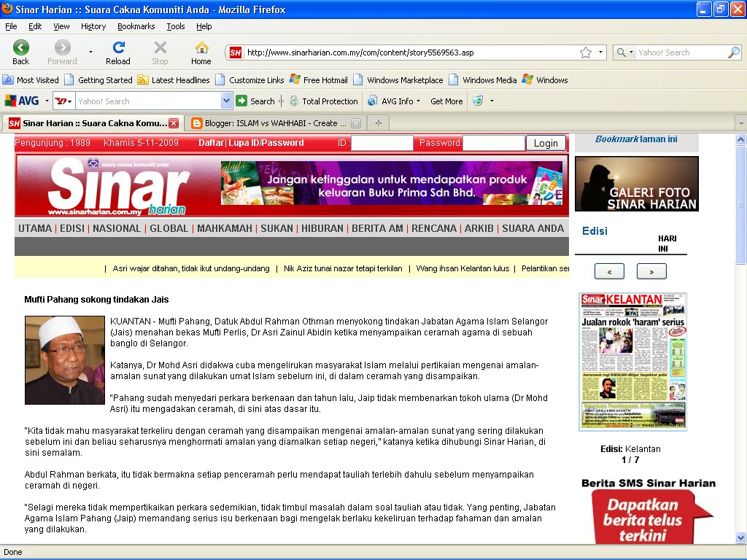Run AVG toolbar Search button
The width and height of the screenshot is (747, 560).
click(x=256, y=101)
